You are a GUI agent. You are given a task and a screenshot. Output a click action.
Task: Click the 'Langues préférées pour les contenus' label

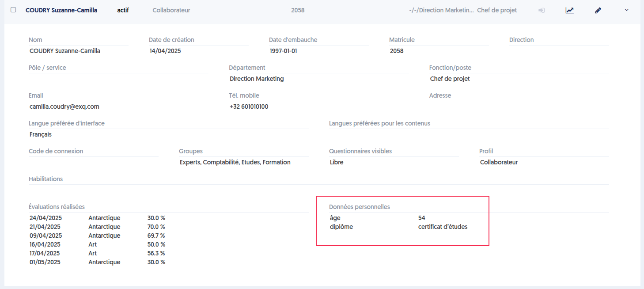tap(379, 123)
